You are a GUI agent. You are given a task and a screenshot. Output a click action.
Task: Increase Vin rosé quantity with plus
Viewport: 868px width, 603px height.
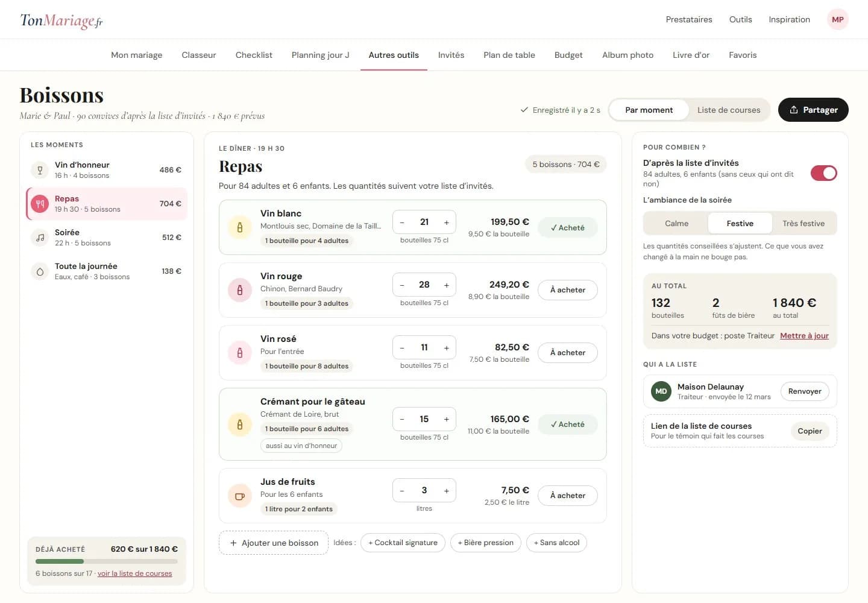click(x=446, y=348)
